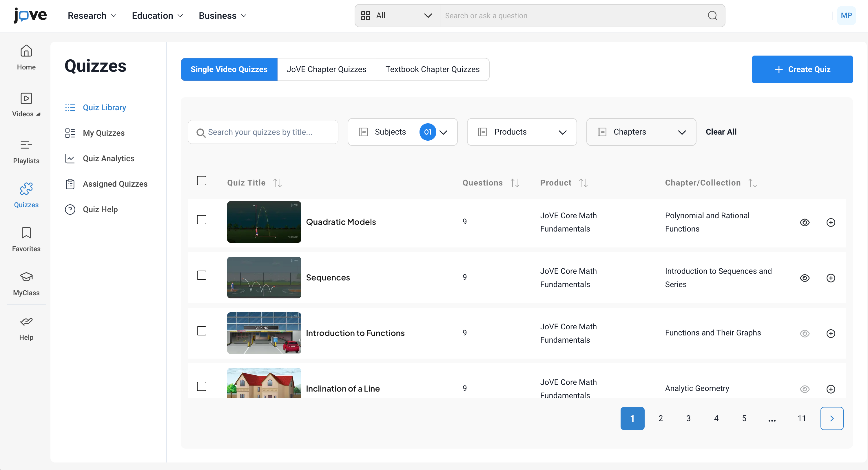Open Quiz Analytics chart item
868x470 pixels.
pos(108,159)
